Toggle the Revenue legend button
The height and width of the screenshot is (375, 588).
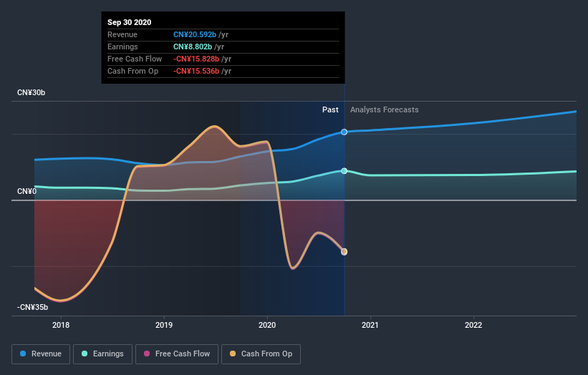(41, 354)
